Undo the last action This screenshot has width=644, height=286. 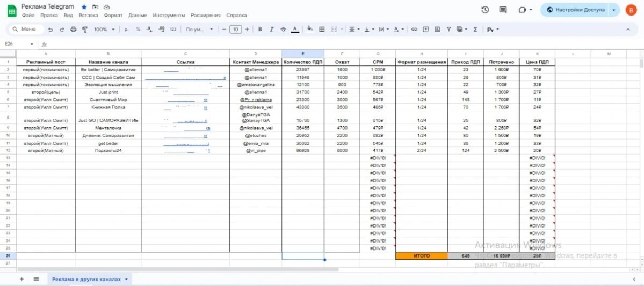50,29
